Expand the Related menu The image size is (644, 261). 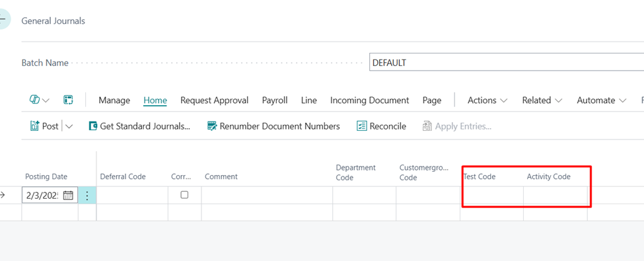542,100
